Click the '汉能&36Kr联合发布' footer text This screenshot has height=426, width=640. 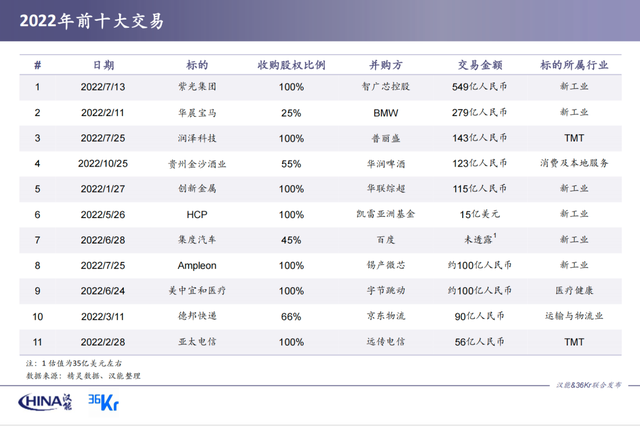pos(589,385)
